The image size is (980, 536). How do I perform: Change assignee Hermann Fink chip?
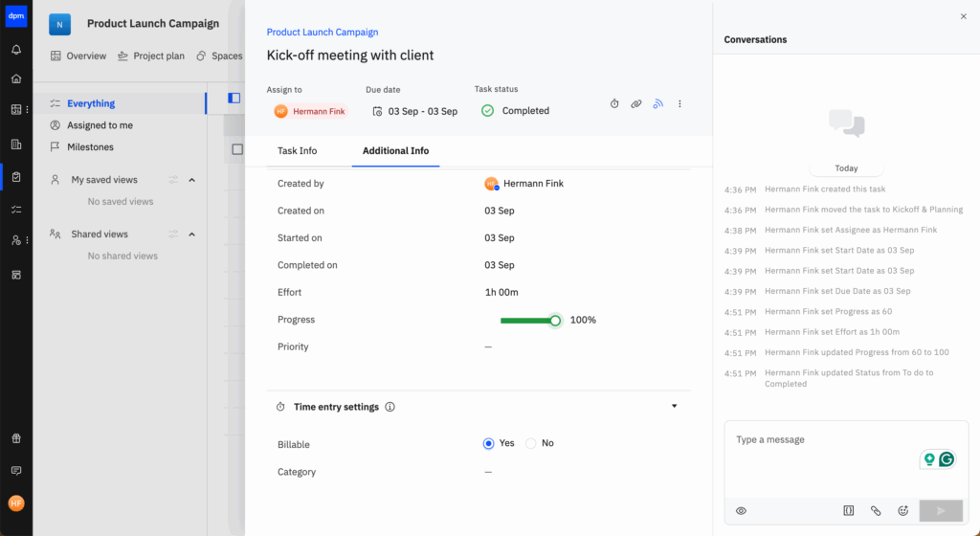(310, 111)
